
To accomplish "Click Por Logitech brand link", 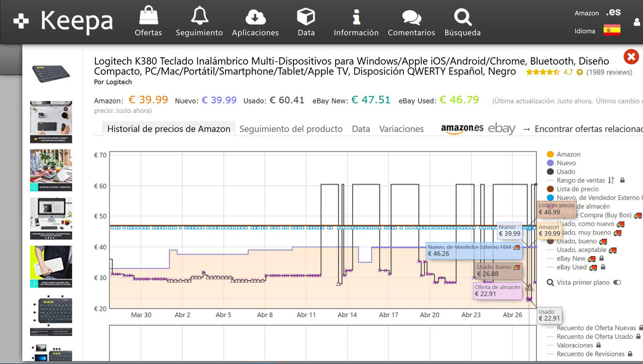I will [x=113, y=82].
